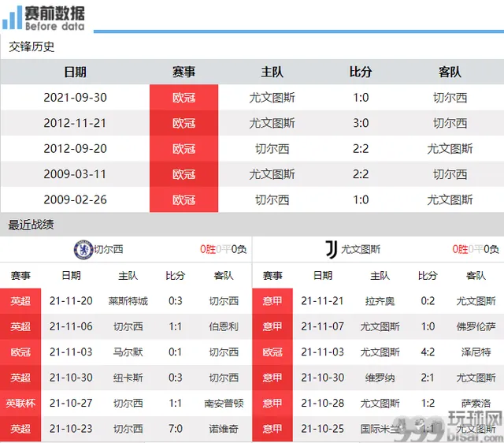Click the 英联杯 tag in the 南安普顿 row
Image resolution: width=504 pixels, height=443 pixels.
[20, 403]
